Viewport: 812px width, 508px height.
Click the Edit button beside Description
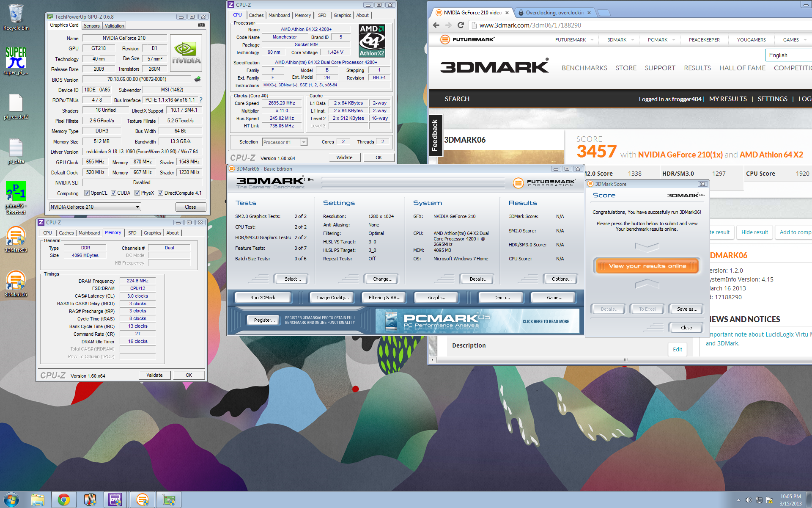click(677, 349)
